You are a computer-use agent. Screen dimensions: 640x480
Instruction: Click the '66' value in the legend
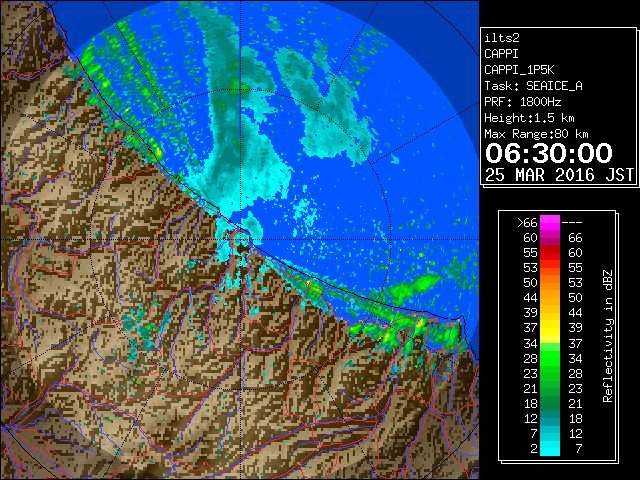point(575,238)
